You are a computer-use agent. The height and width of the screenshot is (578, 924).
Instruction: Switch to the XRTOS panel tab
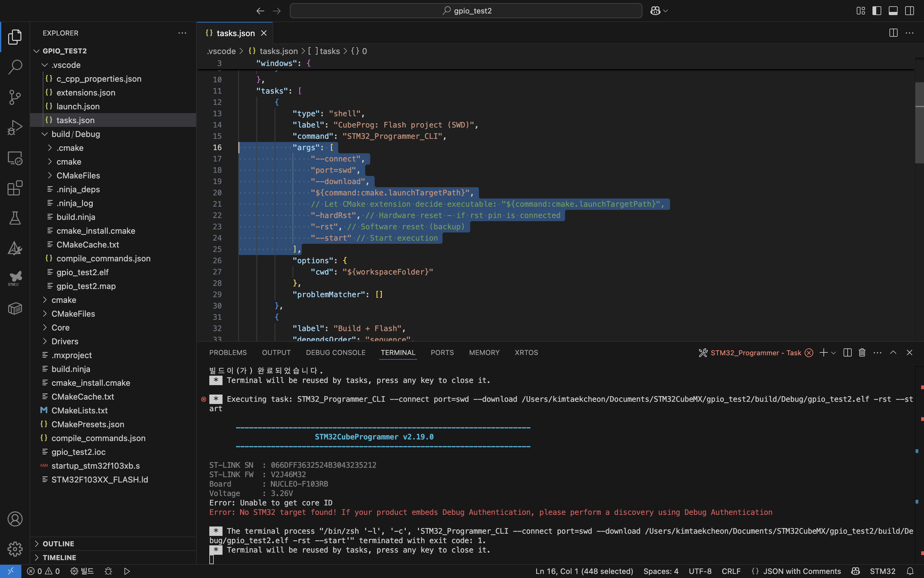coord(526,352)
